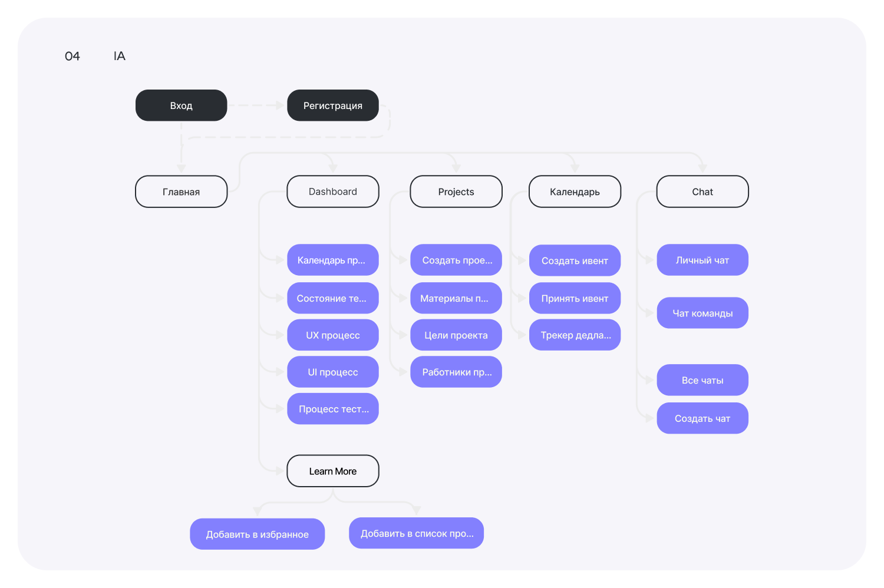884x588 pixels.
Task: Click the Все чаты block
Action: (x=702, y=380)
